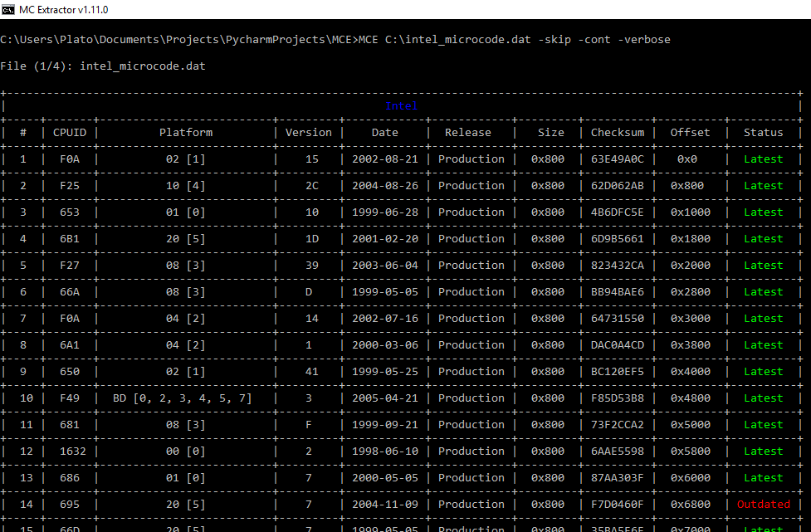The width and height of the screenshot is (811, 532).
Task: Click the CPUID column header
Action: click(x=69, y=132)
